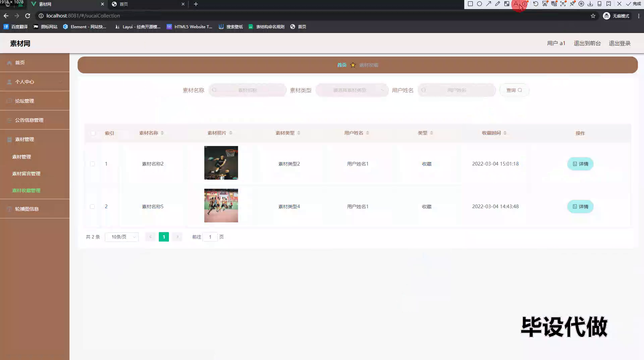Go back in browser history

point(6,16)
